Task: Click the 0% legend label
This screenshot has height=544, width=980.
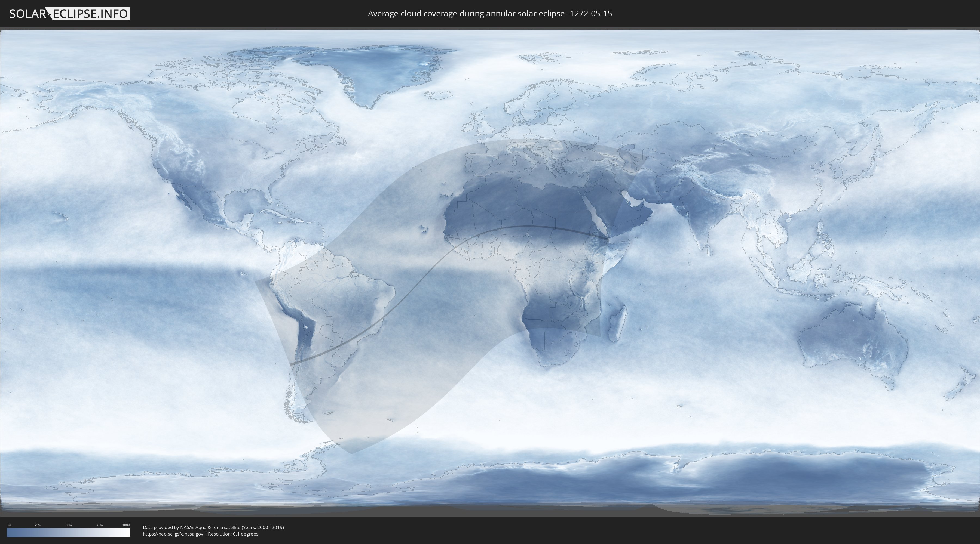Action: tap(9, 525)
